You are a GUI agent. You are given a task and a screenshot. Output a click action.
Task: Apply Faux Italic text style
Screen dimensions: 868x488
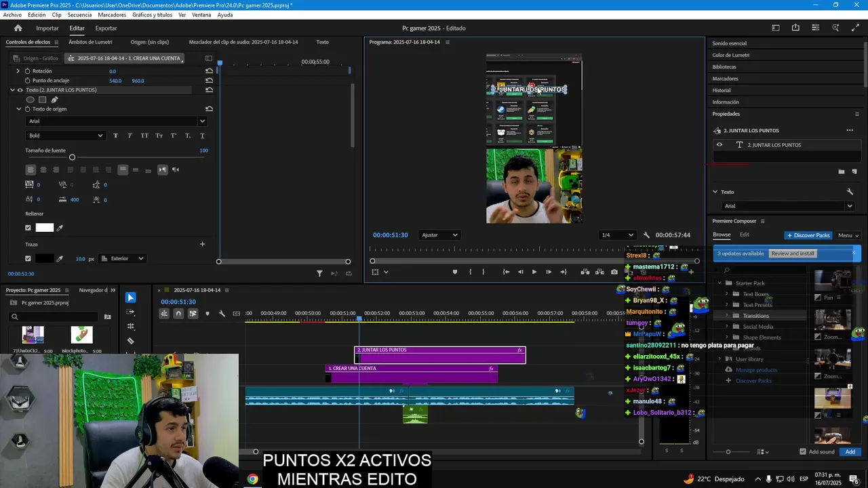[x=130, y=136]
